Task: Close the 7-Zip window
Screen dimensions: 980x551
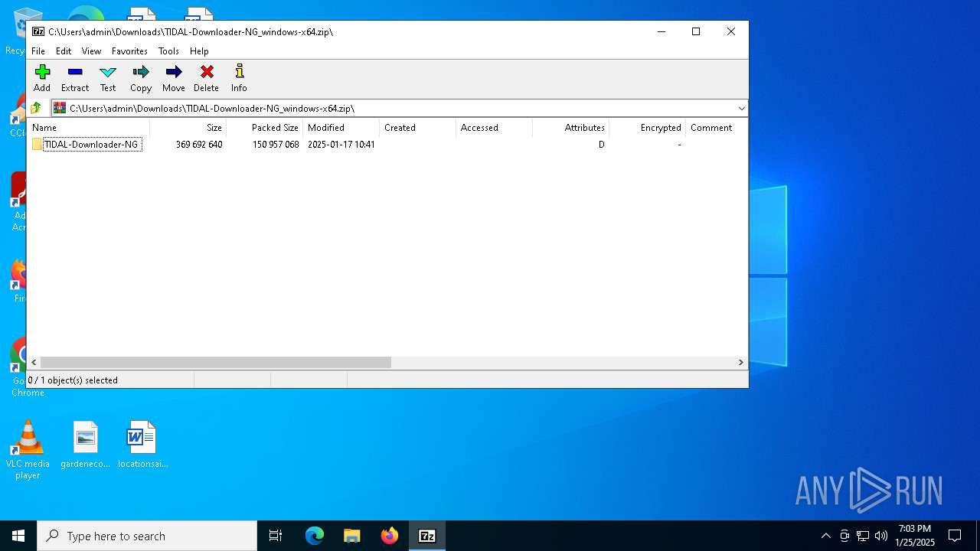Action: click(x=731, y=31)
